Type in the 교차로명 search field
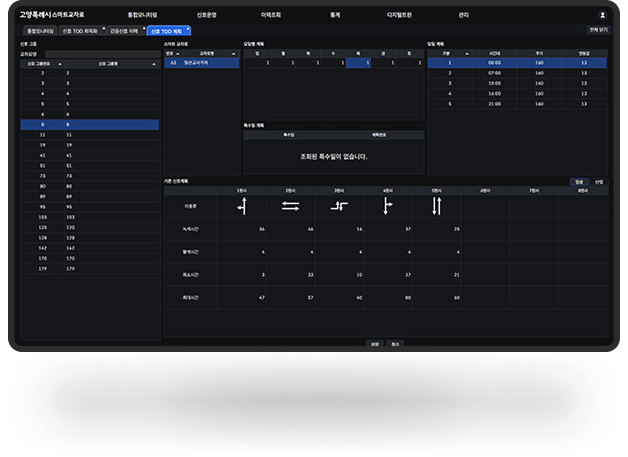 click(100, 53)
